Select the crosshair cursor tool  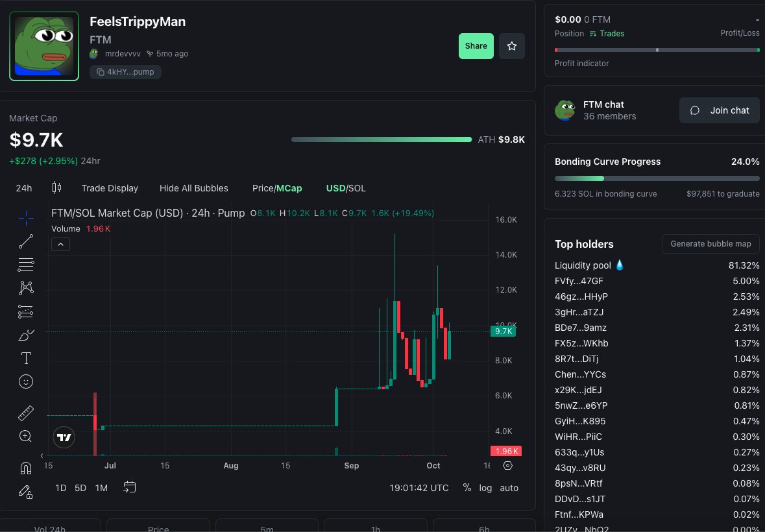click(26, 219)
